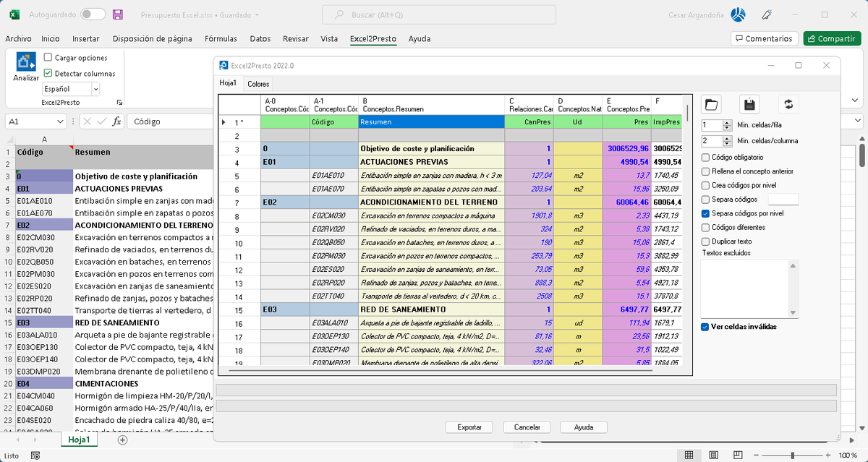Click the green Compartir button

(x=832, y=39)
